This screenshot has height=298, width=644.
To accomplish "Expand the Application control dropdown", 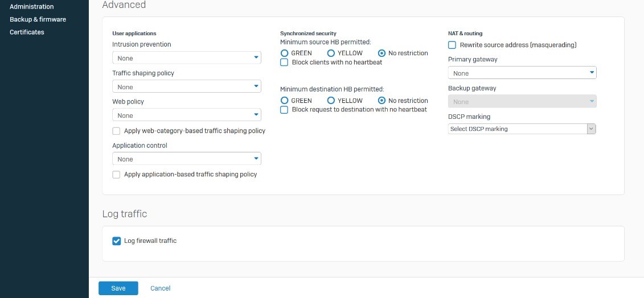I will [186, 159].
